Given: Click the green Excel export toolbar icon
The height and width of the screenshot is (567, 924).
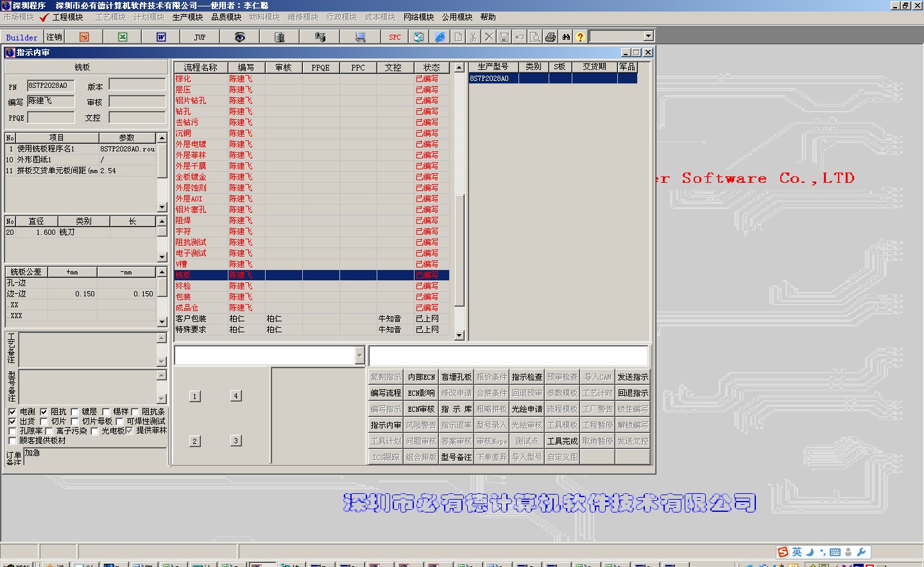Looking at the screenshot, I should click(x=123, y=37).
